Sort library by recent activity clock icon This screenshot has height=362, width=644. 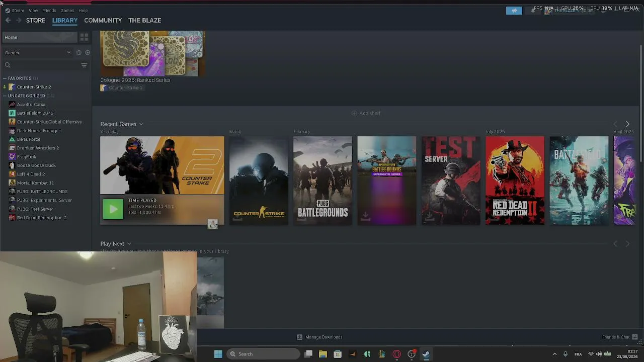tap(79, 53)
